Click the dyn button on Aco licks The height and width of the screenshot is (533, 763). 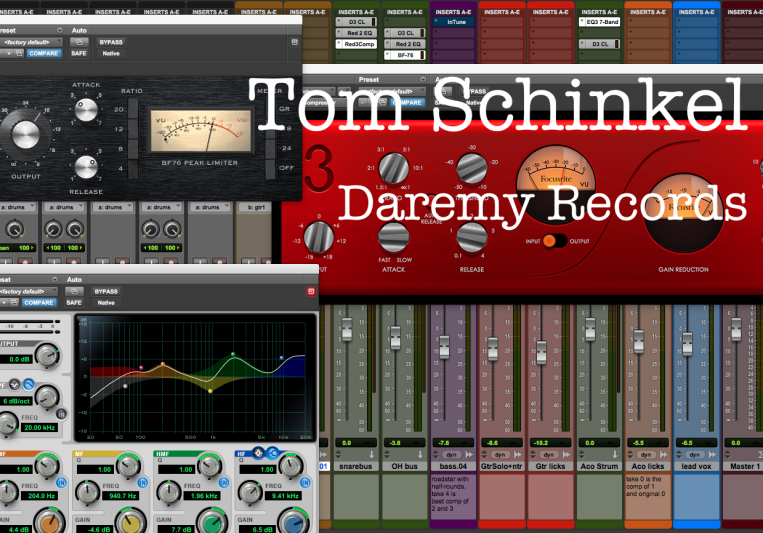click(647, 455)
